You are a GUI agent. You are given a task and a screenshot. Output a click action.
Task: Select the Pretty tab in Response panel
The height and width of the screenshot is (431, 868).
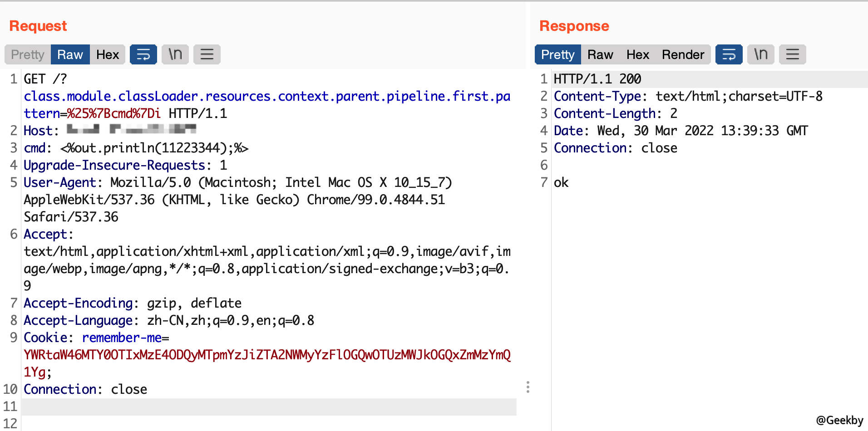[x=557, y=54]
